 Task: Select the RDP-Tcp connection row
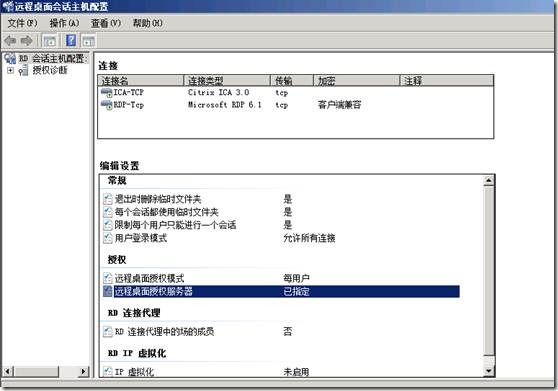295,105
